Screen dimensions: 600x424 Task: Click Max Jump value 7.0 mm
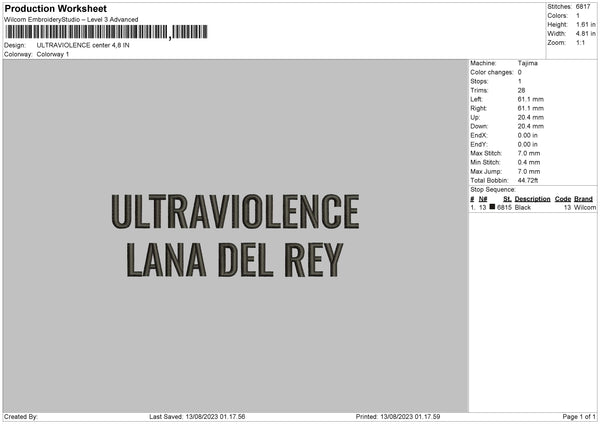click(529, 171)
